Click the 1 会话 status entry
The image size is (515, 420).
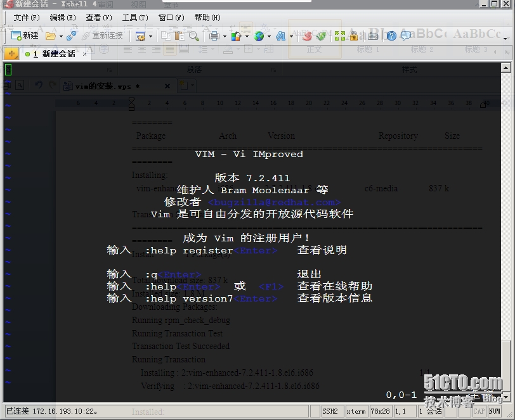(430, 411)
